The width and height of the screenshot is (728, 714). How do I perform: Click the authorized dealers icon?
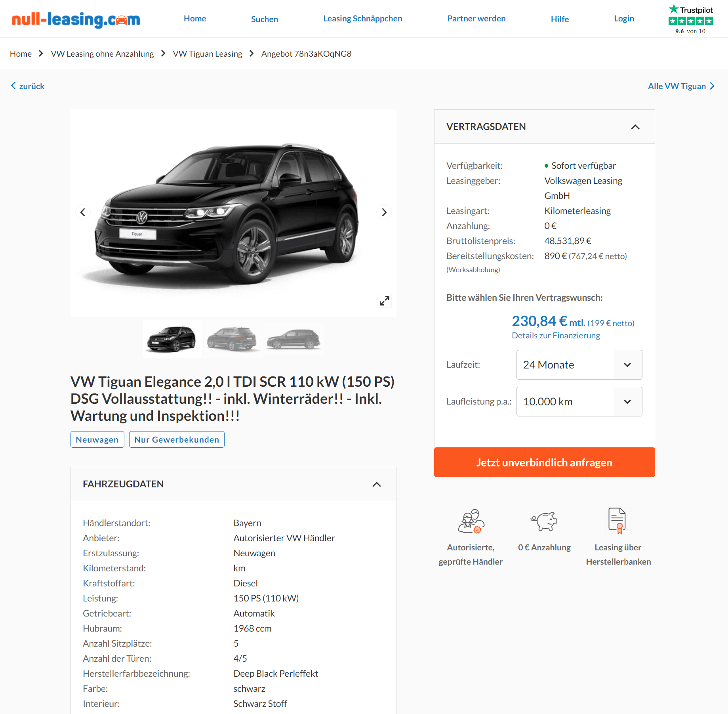pyautogui.click(x=471, y=521)
